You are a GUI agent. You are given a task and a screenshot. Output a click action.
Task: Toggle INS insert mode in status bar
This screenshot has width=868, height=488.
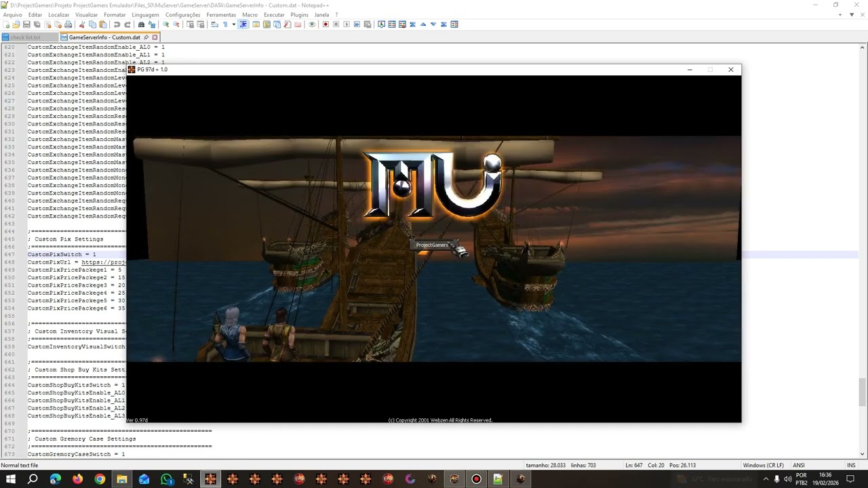(851, 465)
